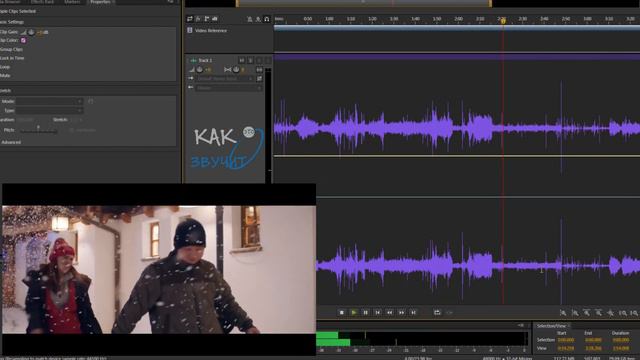Stop playback with the Stop button
Screen dimensions: 640x360
tap(342, 312)
